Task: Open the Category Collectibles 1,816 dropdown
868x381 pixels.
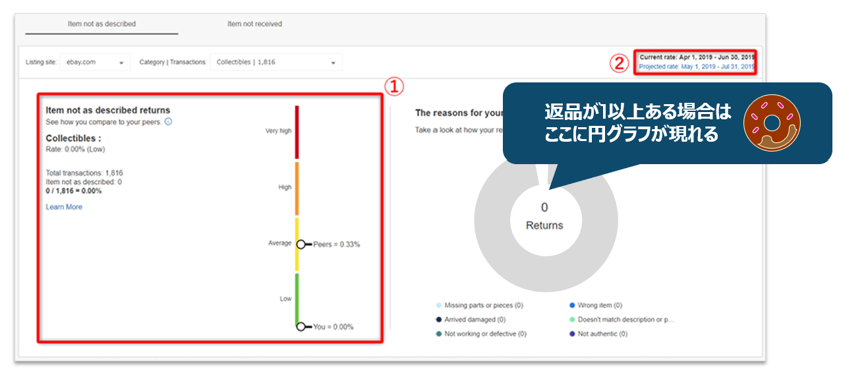Action: pos(276,63)
